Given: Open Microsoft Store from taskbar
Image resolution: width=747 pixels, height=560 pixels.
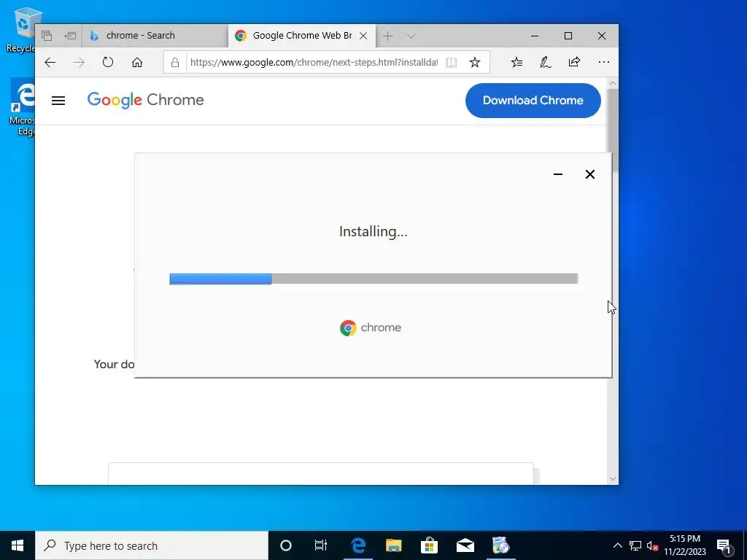Looking at the screenshot, I should click(429, 545).
